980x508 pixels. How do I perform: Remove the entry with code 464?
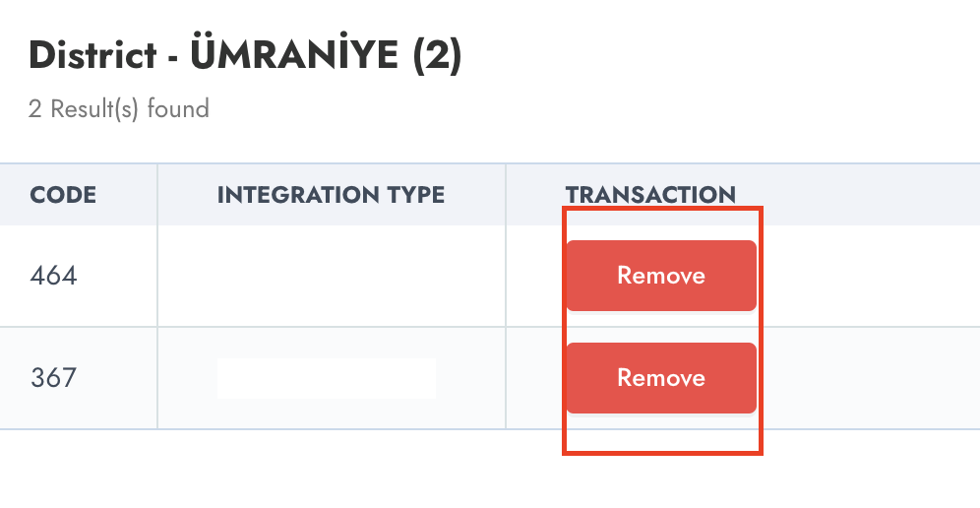tap(660, 276)
